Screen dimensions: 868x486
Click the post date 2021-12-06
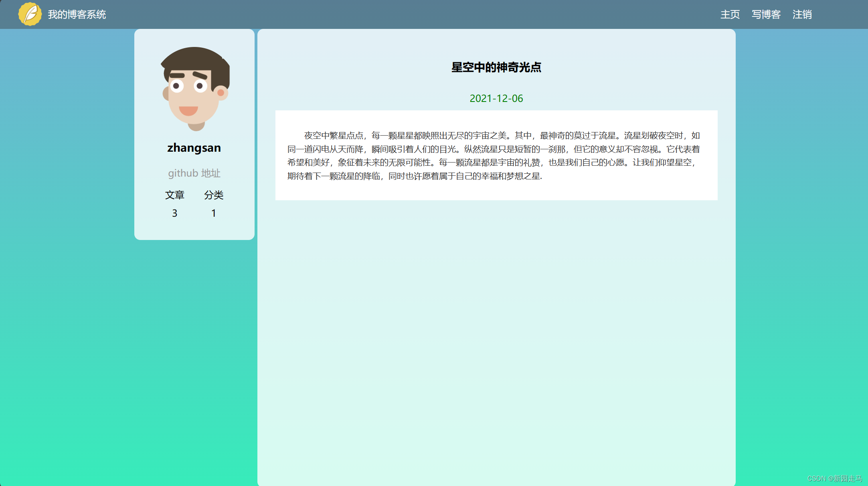point(496,98)
